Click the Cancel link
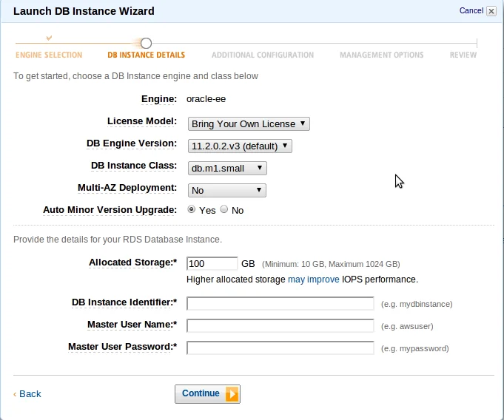 (471, 10)
